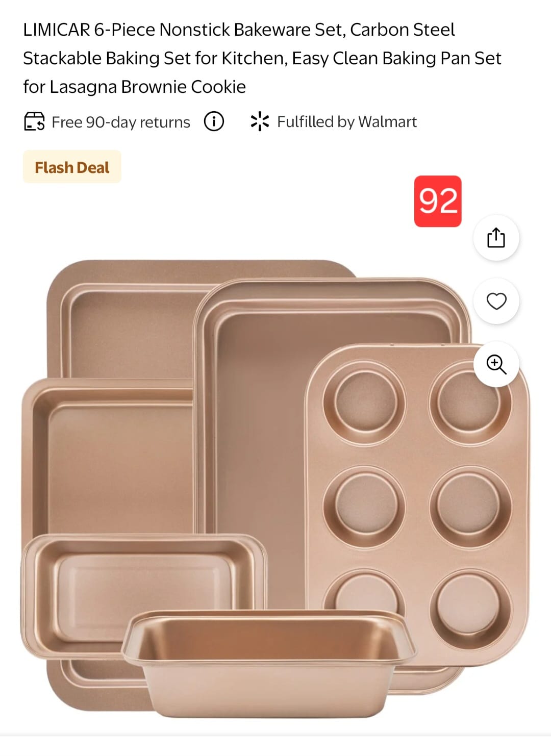Tap the returns box icon
Screen dimensions: 551x756
34,122
